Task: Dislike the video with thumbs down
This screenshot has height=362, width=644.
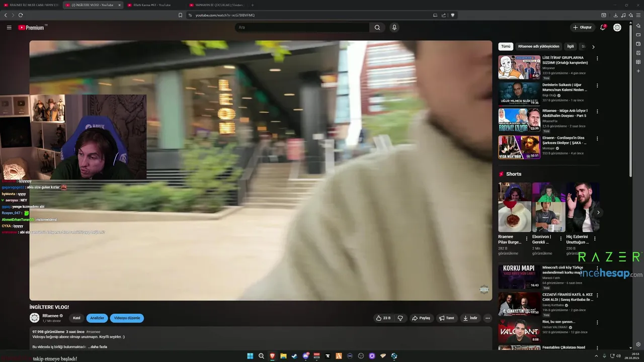Action: click(x=400, y=318)
